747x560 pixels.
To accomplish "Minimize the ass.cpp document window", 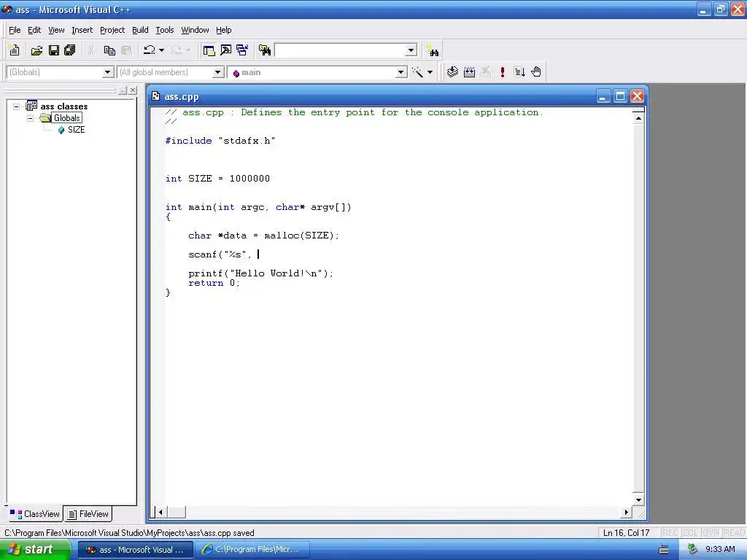I will 603,96.
